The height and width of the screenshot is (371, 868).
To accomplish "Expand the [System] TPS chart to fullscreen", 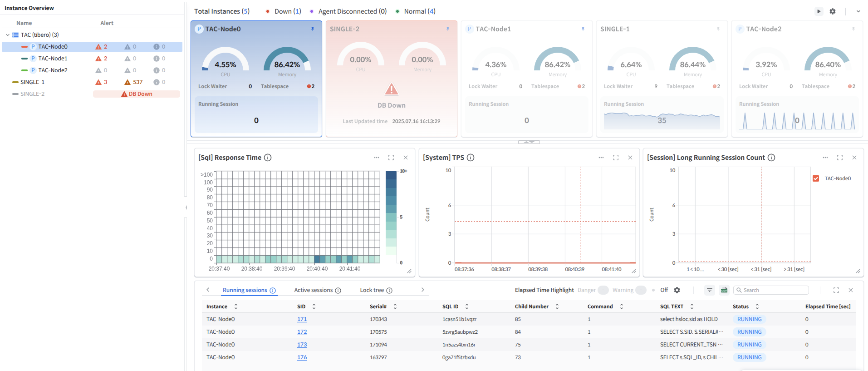I will pyautogui.click(x=616, y=158).
